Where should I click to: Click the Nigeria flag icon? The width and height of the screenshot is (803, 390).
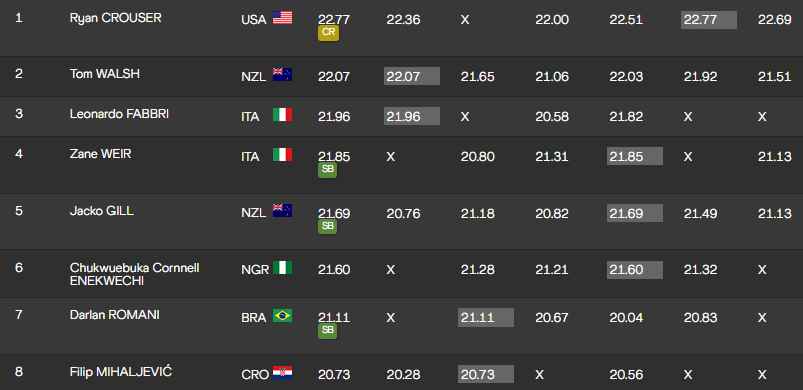tap(282, 267)
